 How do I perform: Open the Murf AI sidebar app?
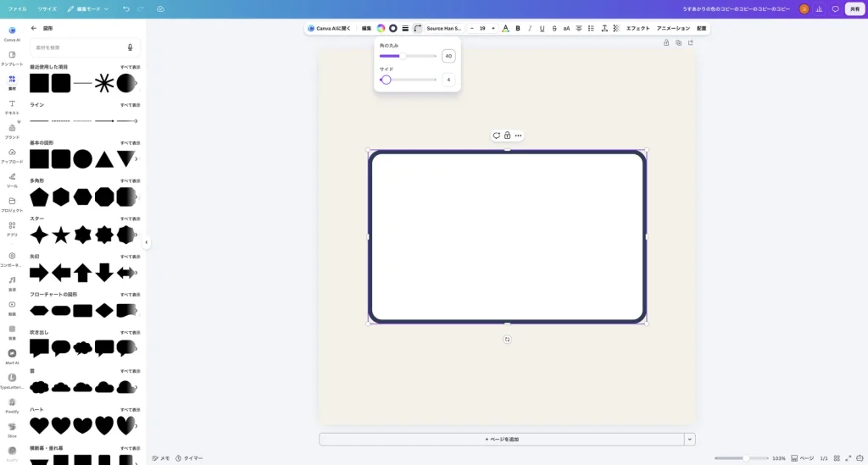coord(12,356)
